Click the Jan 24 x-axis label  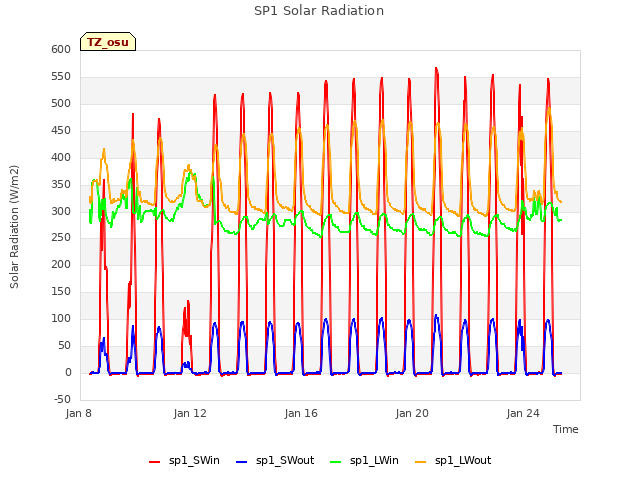tap(523, 413)
